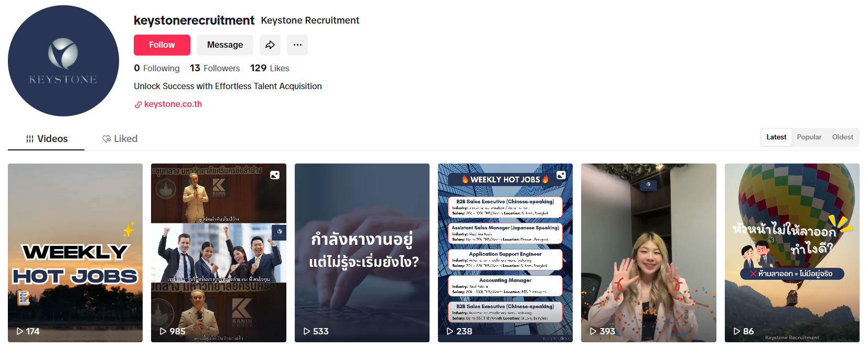Open the sunset Weekly Hot Jobs video
Screen dimensions: 868x348
tap(75, 253)
